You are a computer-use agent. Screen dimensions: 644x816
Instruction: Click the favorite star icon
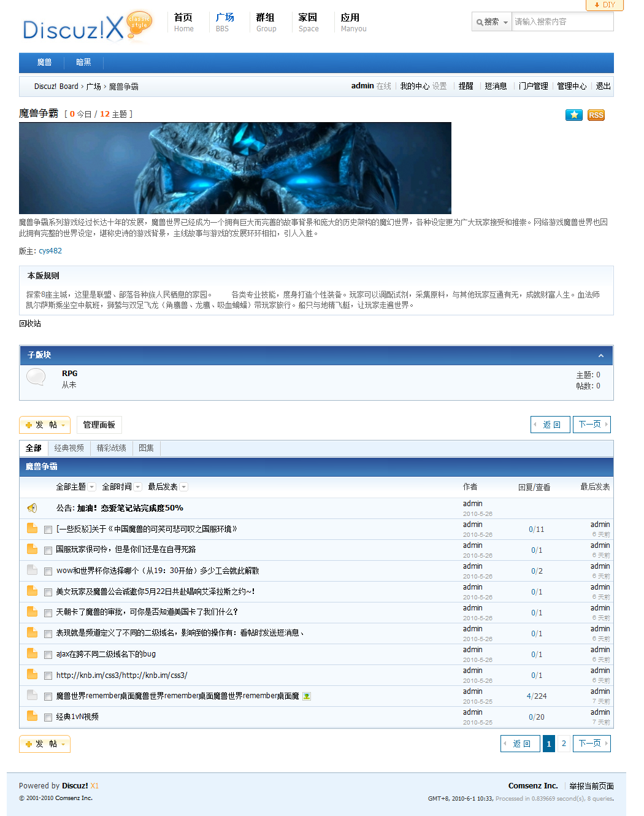(x=574, y=115)
